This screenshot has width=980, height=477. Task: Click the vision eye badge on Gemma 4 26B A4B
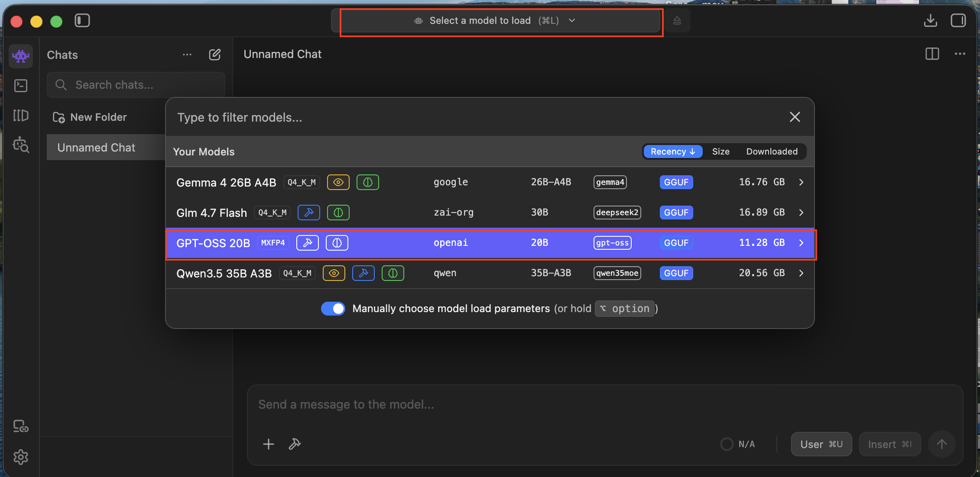338,182
